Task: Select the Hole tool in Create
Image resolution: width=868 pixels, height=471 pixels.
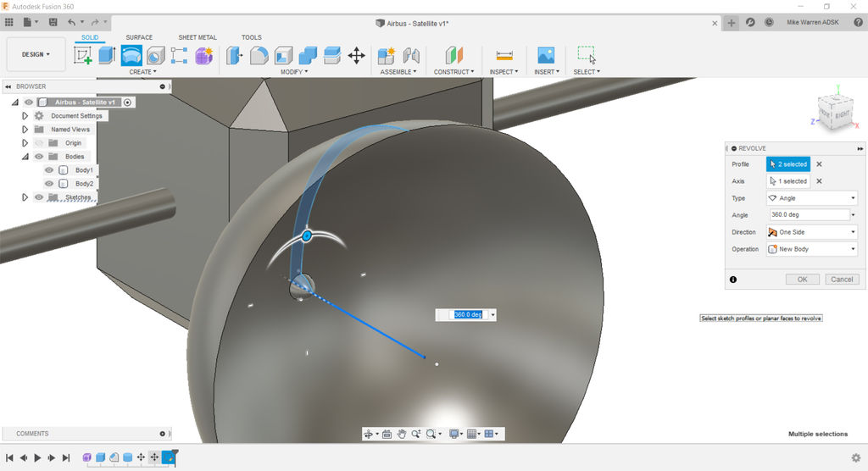Action: (156, 55)
